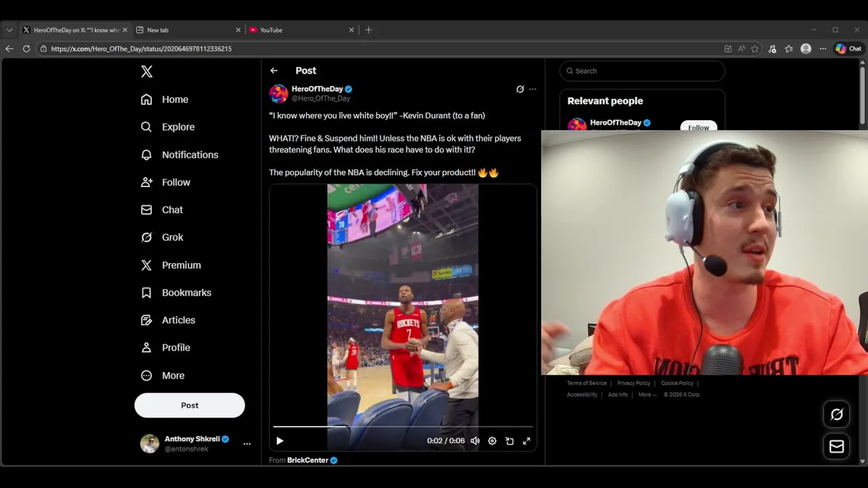This screenshot has height=488, width=868.
Task: Follow HeroOfTheDay in Relevant people
Action: pos(698,127)
